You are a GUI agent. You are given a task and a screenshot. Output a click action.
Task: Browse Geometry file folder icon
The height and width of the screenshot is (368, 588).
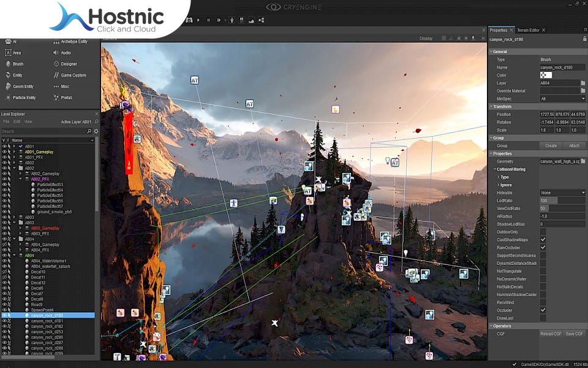click(x=582, y=161)
